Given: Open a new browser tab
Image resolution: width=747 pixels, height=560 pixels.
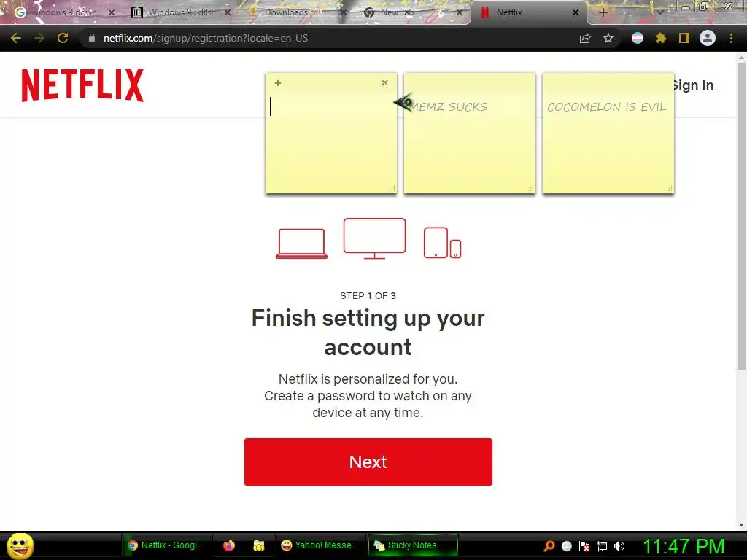Looking at the screenshot, I should click(603, 13).
